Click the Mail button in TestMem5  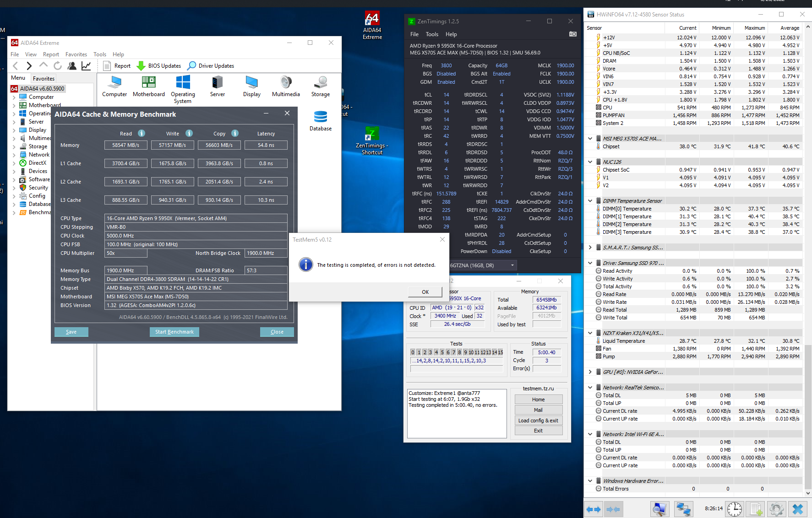coord(538,410)
